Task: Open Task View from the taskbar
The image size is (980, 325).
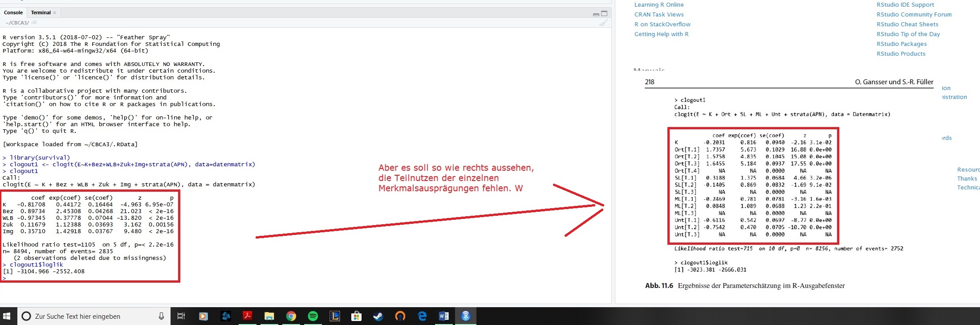Action: coord(181,316)
